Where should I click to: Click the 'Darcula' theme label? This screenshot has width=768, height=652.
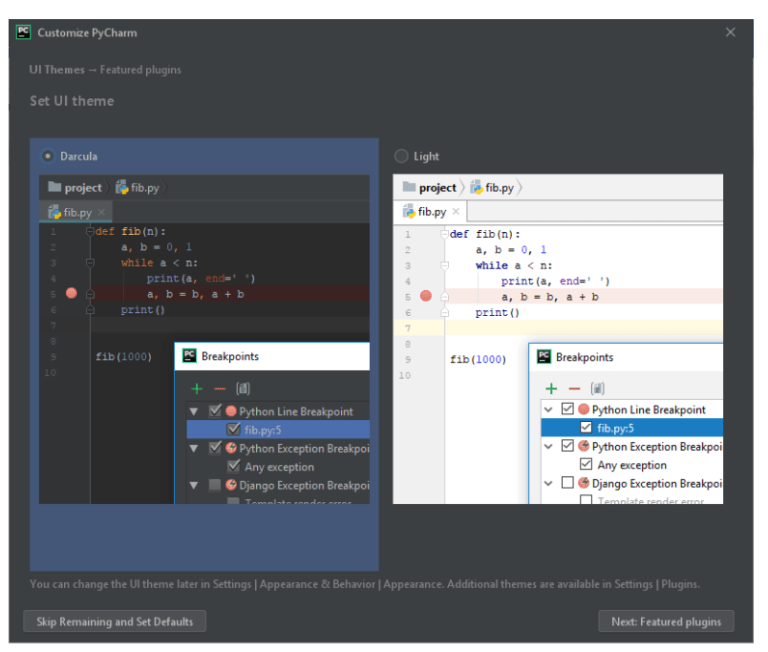coord(79,156)
